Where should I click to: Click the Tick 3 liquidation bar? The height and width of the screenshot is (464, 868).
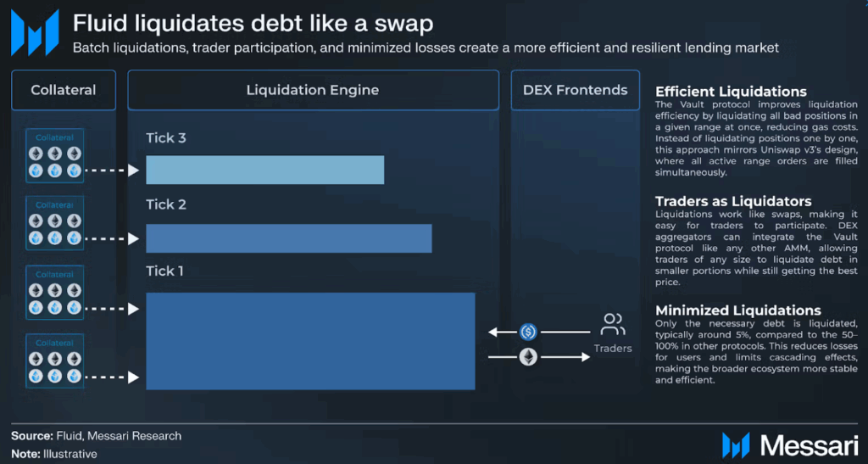pyautogui.click(x=264, y=170)
